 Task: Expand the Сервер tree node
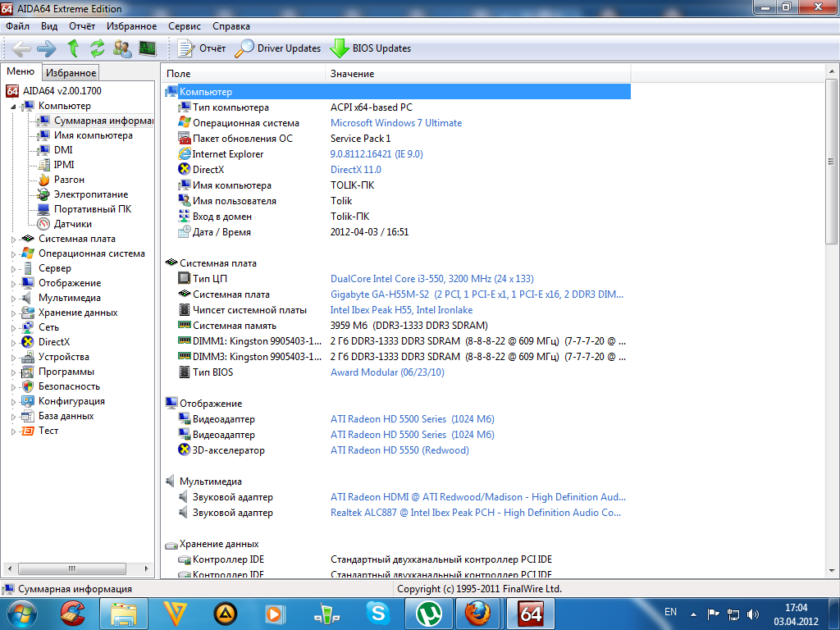tap(13, 269)
